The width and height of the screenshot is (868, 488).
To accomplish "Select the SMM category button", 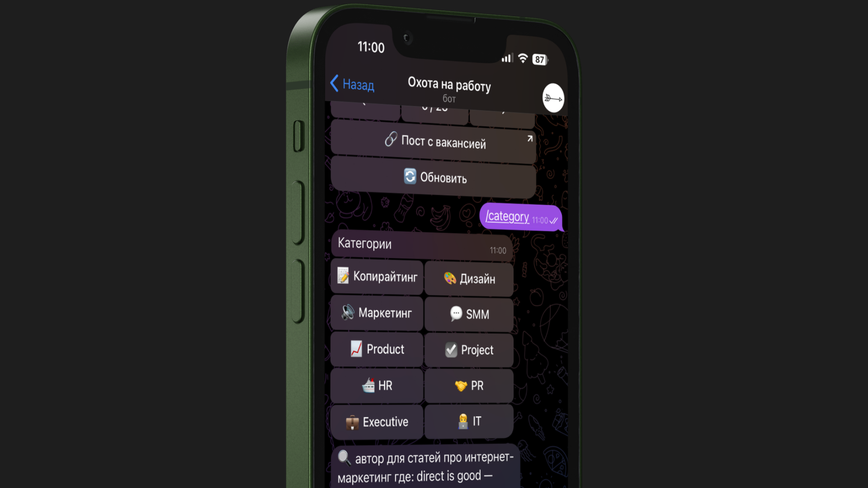I will pos(469,314).
